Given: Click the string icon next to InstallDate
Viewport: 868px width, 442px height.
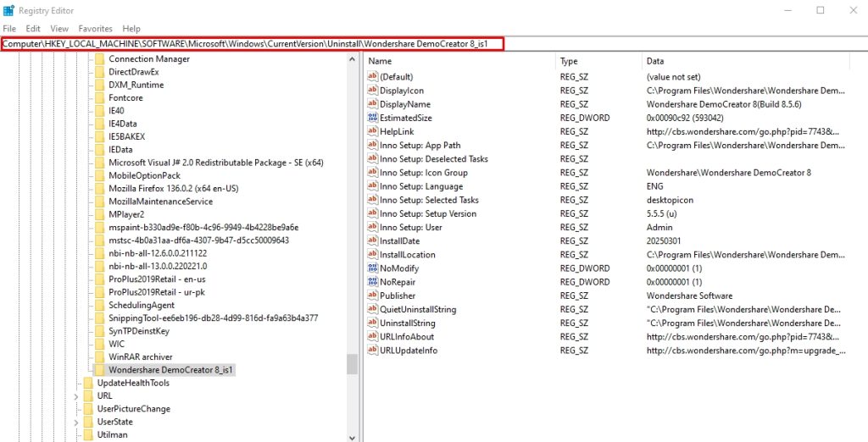Looking at the screenshot, I should (x=373, y=240).
